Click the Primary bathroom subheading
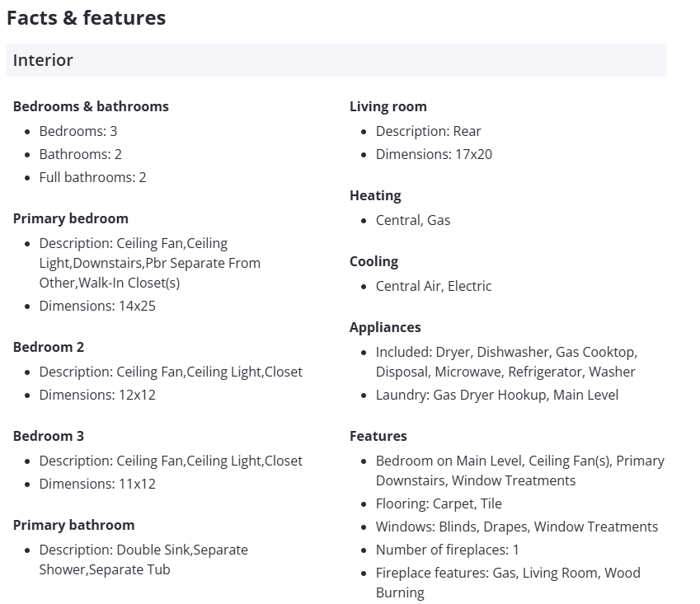 [73, 525]
